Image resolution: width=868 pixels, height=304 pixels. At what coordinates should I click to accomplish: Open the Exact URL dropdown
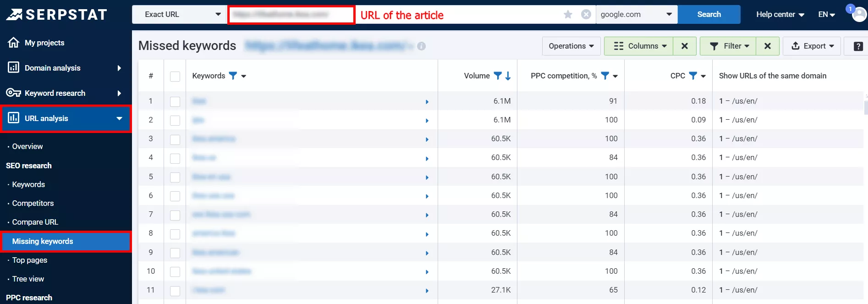tap(180, 14)
